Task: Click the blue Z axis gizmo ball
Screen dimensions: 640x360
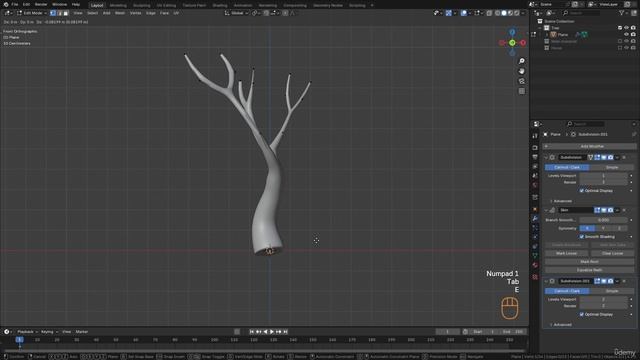Action: (x=512, y=32)
